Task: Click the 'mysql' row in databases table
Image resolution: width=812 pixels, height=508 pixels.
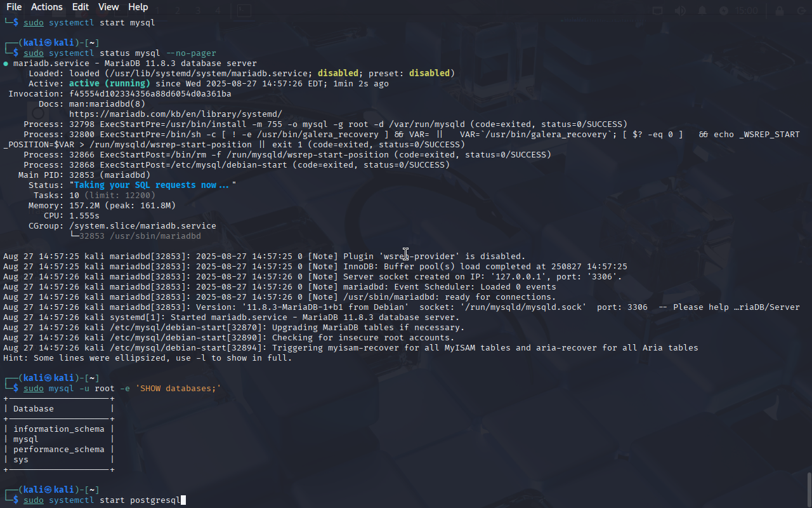Action: click(x=26, y=439)
